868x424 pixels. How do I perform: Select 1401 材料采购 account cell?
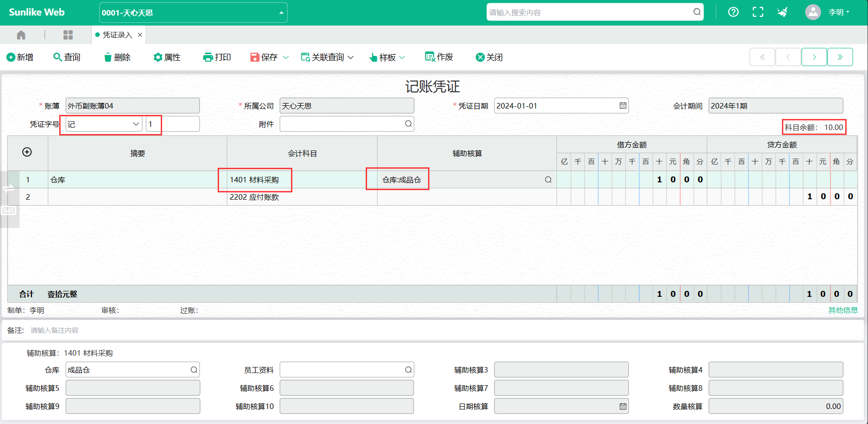coord(302,180)
